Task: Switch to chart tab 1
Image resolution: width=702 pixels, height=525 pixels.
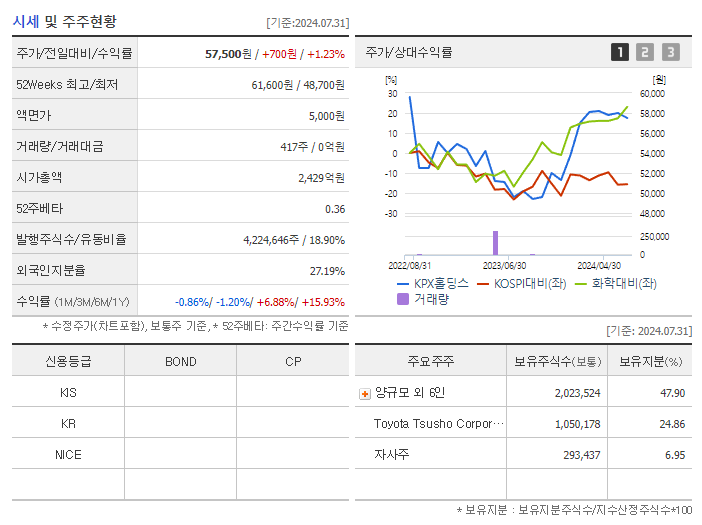Action: click(620, 52)
